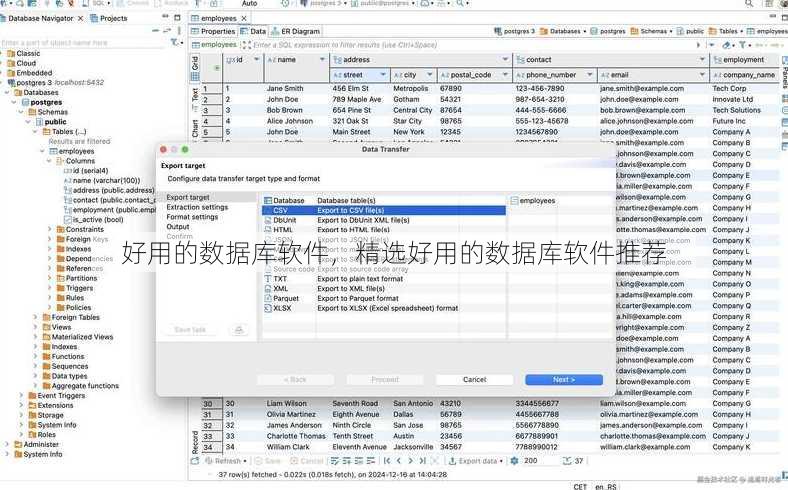
Task: Go to previous row arrow
Action: coord(399,461)
